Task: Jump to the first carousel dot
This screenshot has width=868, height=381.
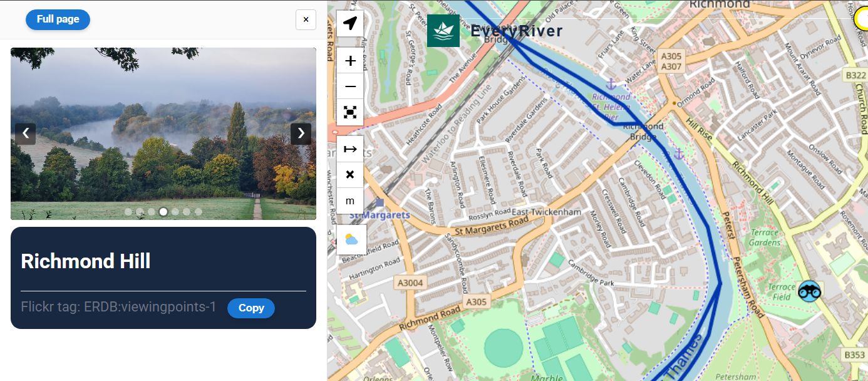Action: (128, 212)
